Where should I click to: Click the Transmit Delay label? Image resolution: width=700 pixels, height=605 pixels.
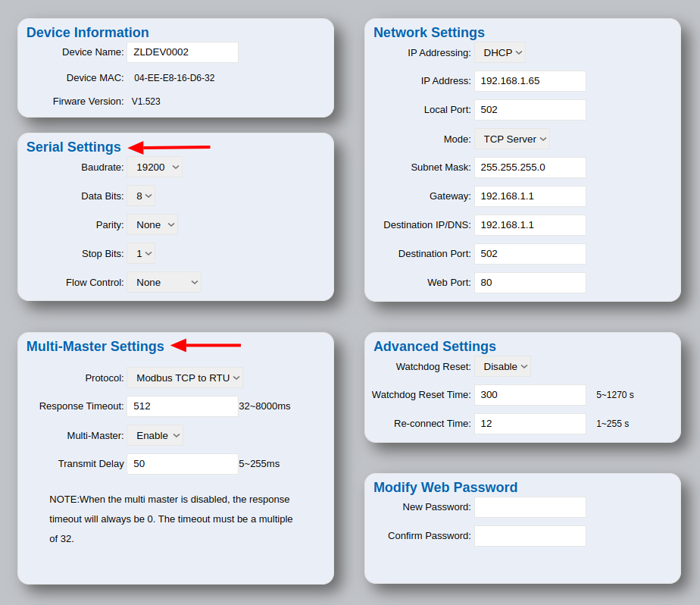click(x=91, y=464)
